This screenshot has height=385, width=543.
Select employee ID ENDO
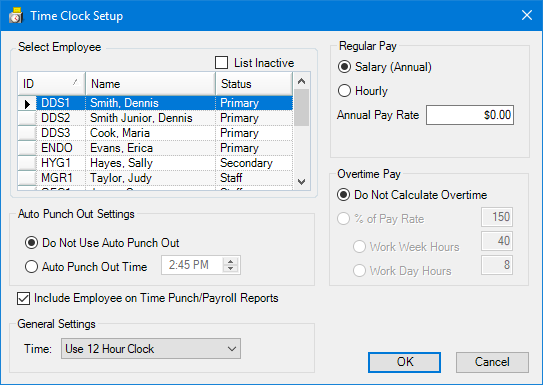click(57, 148)
